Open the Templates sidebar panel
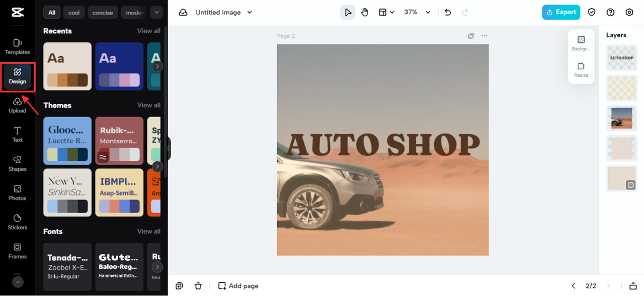Viewport: 644px width, 299px height. 18,47
